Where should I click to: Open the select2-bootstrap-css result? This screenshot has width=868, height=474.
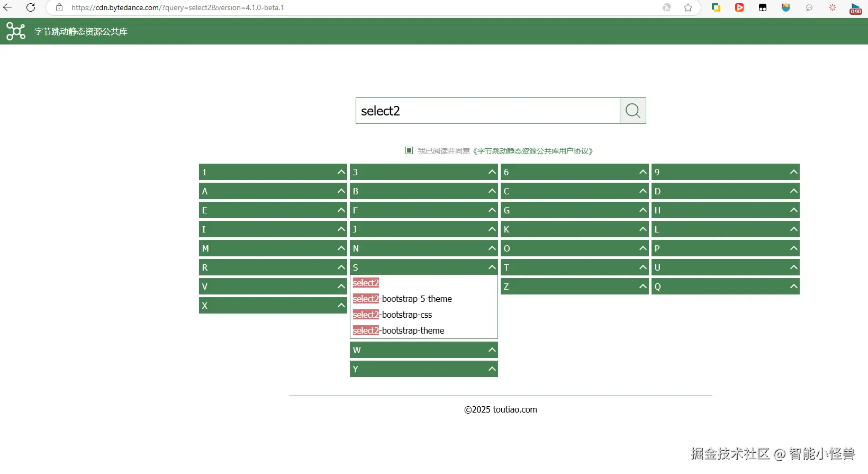(x=392, y=315)
